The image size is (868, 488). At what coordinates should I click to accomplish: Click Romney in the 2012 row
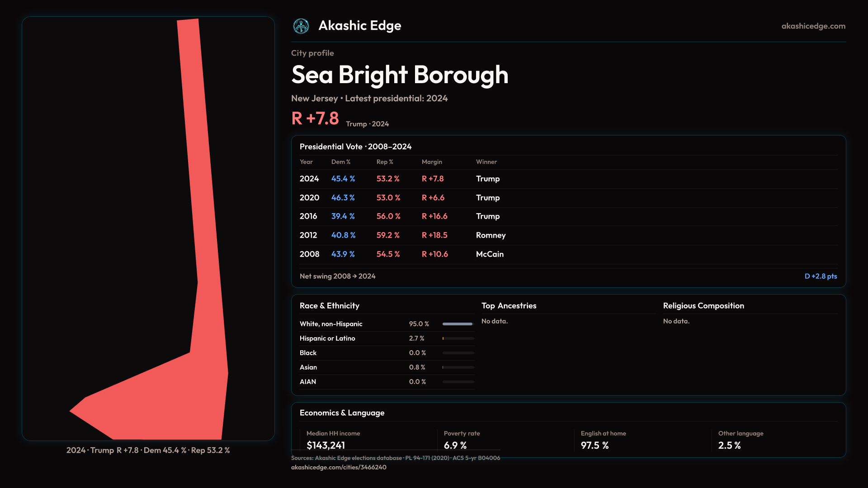point(491,235)
